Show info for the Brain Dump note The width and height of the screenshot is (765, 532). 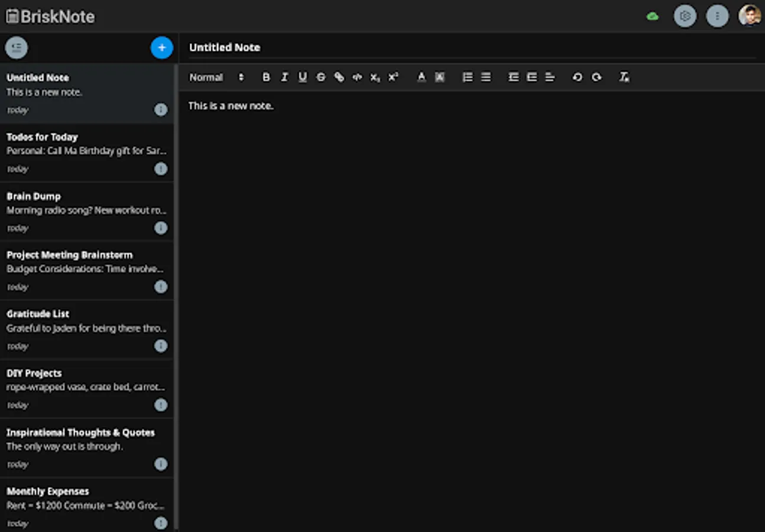coord(161,228)
